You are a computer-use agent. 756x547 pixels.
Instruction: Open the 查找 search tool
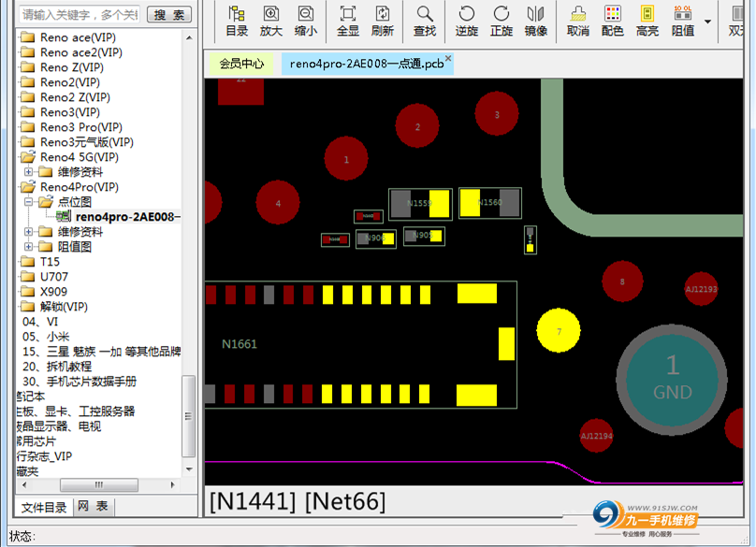coord(425,22)
